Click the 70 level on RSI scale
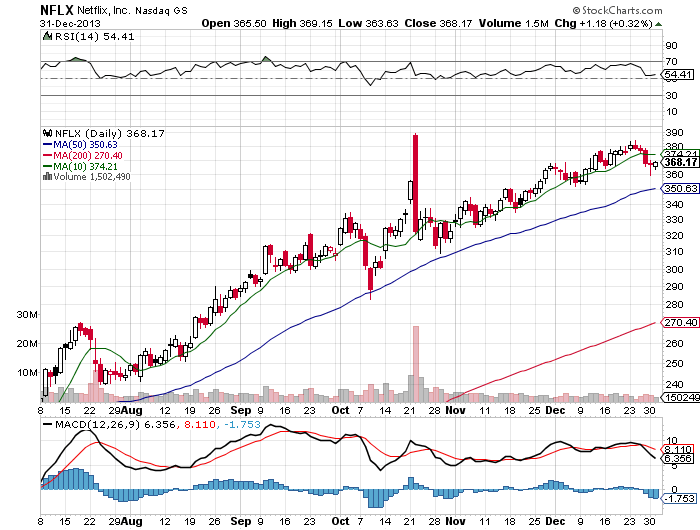Screen dimensions: 700x530 point(671,62)
